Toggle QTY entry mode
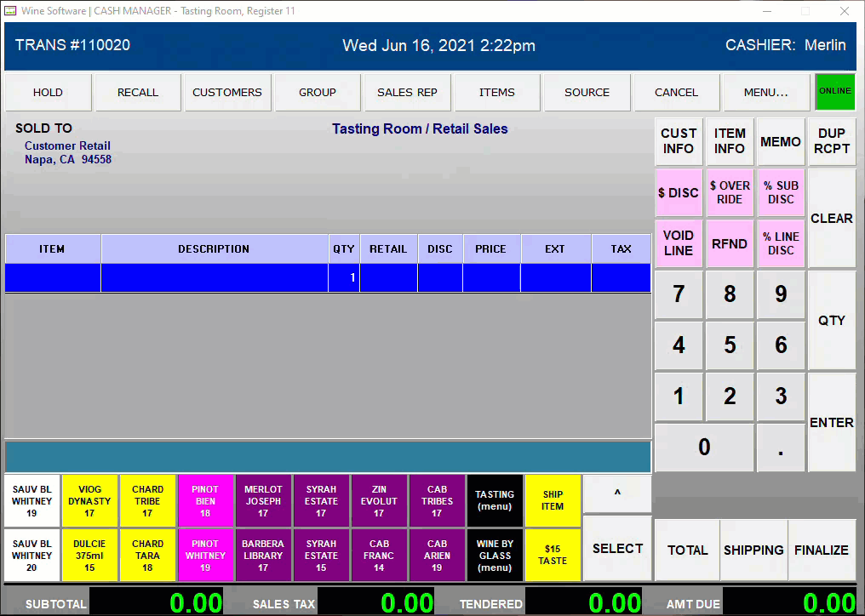The height and width of the screenshot is (616, 865). [x=832, y=321]
